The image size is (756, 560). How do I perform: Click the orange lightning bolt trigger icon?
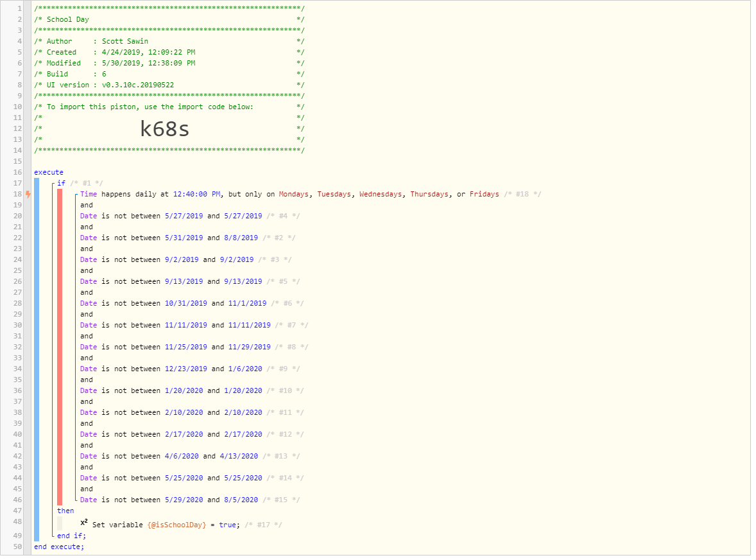pos(28,195)
